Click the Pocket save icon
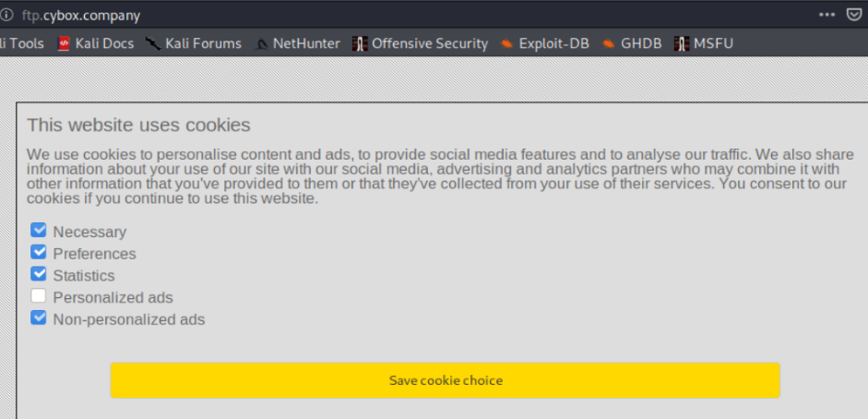This screenshot has height=419, width=868. 854,16
